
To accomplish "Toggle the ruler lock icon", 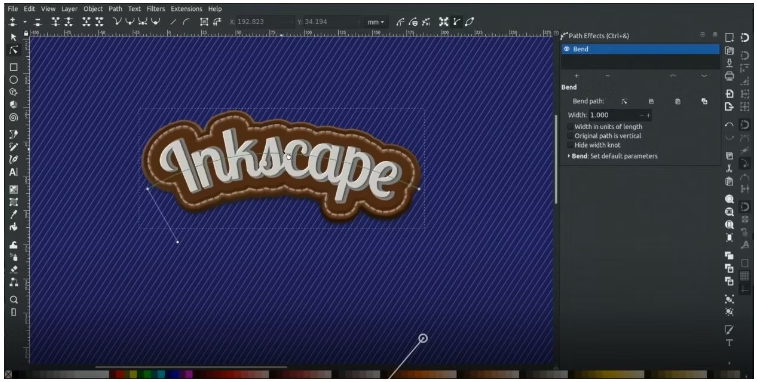I will click(x=26, y=33).
